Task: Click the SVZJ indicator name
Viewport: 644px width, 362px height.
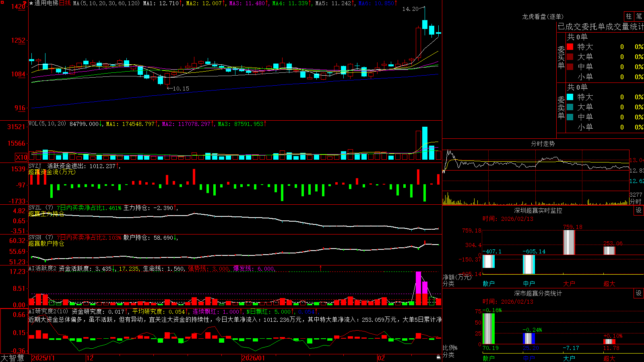Action: [35, 166]
